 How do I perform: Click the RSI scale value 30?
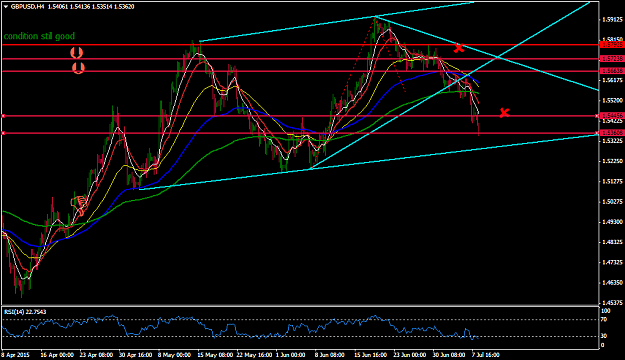[604, 336]
